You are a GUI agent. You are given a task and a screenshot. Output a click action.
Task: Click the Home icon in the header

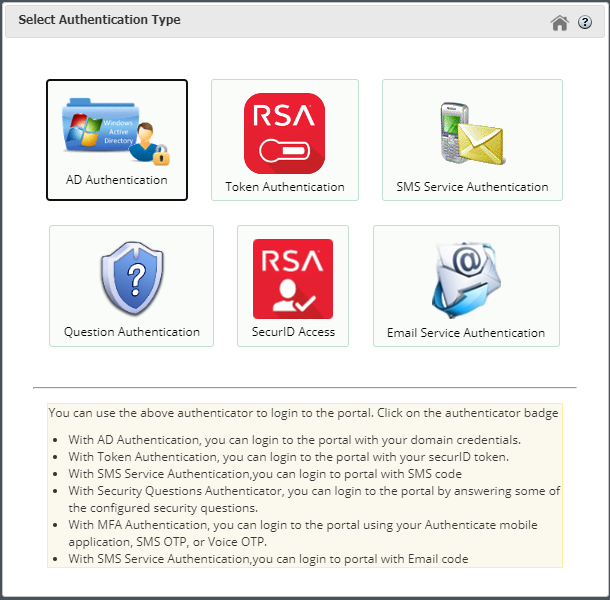tap(559, 23)
